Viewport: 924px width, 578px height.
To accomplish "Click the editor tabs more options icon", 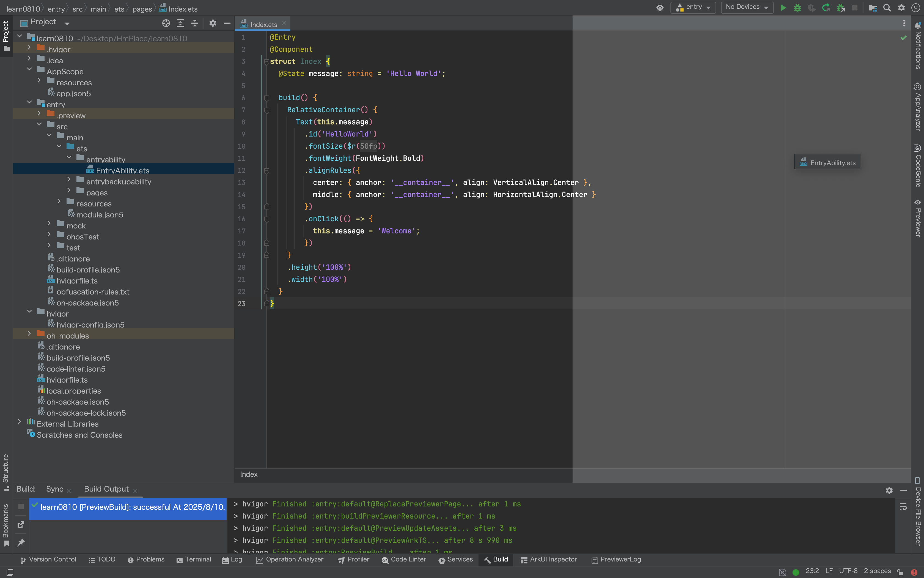I will pos(904,23).
